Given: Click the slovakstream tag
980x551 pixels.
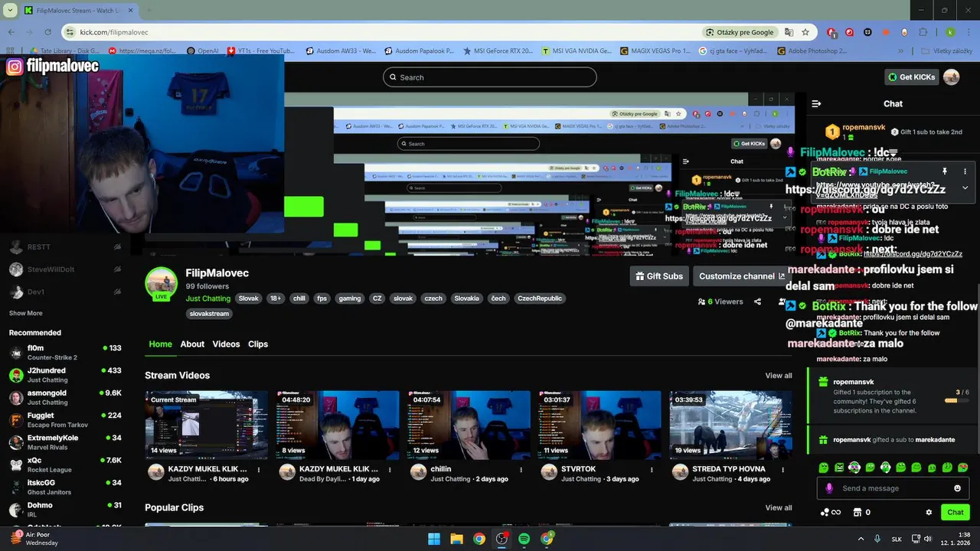Looking at the screenshot, I should coord(209,314).
